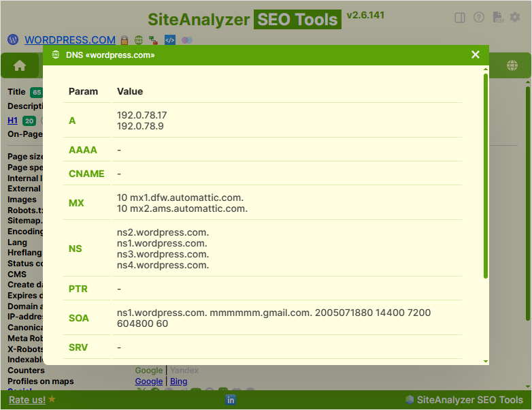Open the globe tab at right
This screenshot has width=532, height=410.
[512, 65]
